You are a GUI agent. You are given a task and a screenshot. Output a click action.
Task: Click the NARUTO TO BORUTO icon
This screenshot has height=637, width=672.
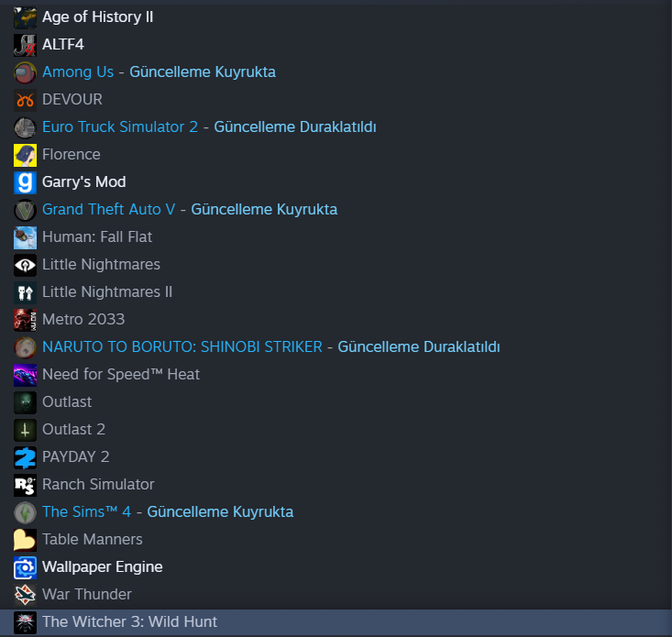[x=25, y=347]
